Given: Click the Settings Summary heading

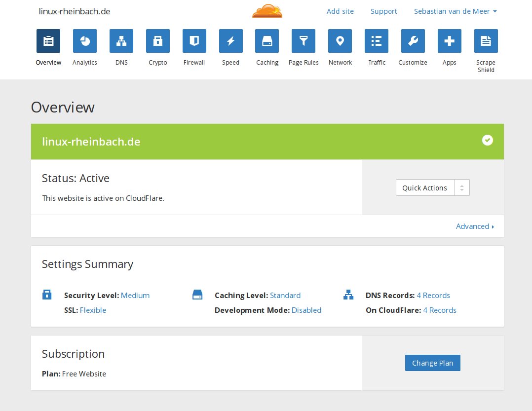Looking at the screenshot, I should pos(87,264).
